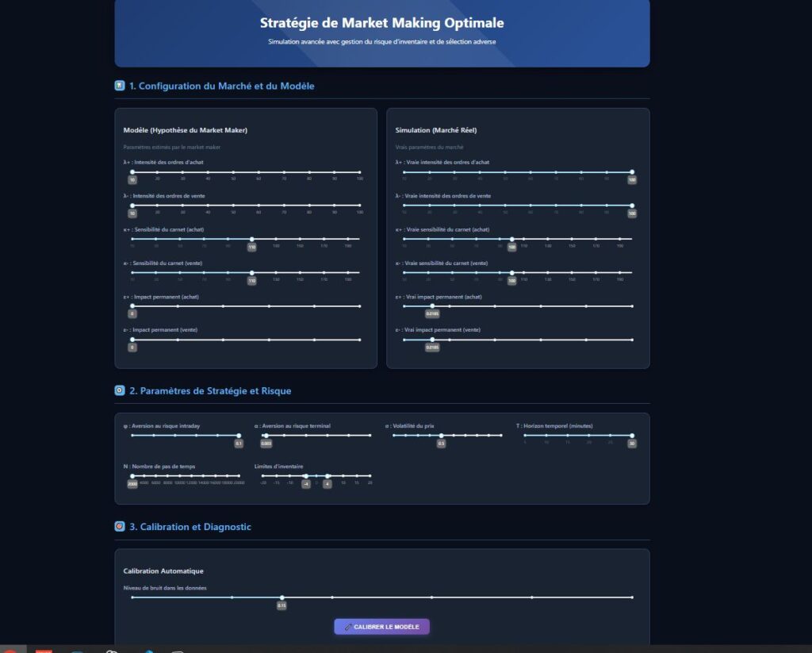Screen dimensions: 812x653
Task: Click the φ intraday risk aversion slider handle
Action: tap(239, 435)
